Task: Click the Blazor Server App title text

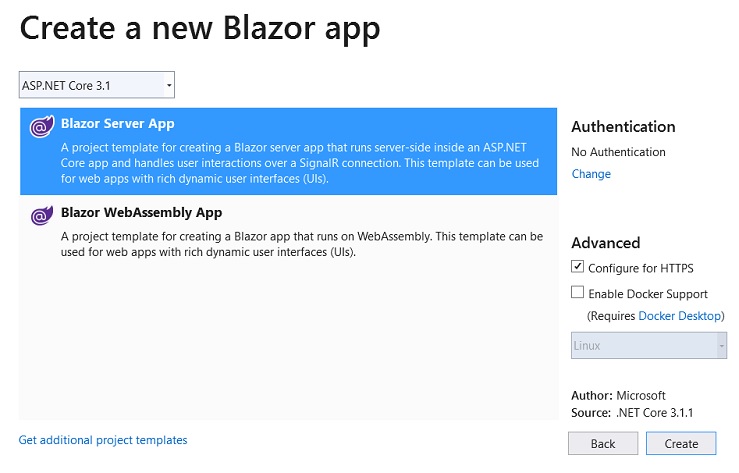Action: coord(118,124)
